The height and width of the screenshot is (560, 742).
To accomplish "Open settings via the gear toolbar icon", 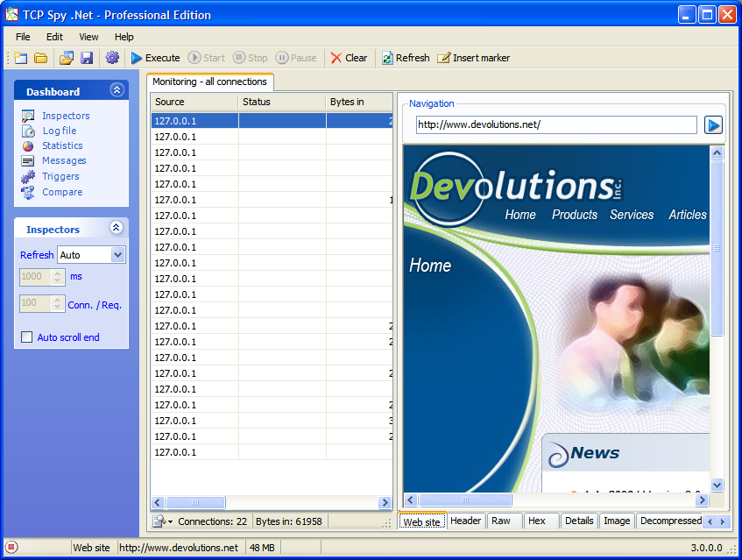I will [x=112, y=58].
